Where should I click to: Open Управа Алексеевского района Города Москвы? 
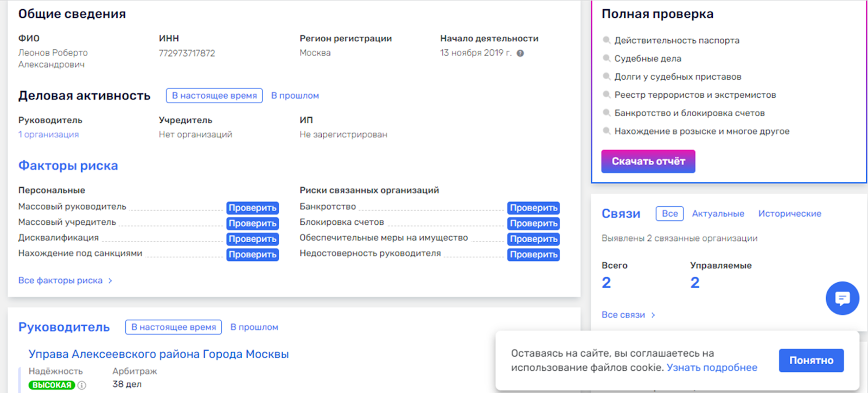coord(158,354)
